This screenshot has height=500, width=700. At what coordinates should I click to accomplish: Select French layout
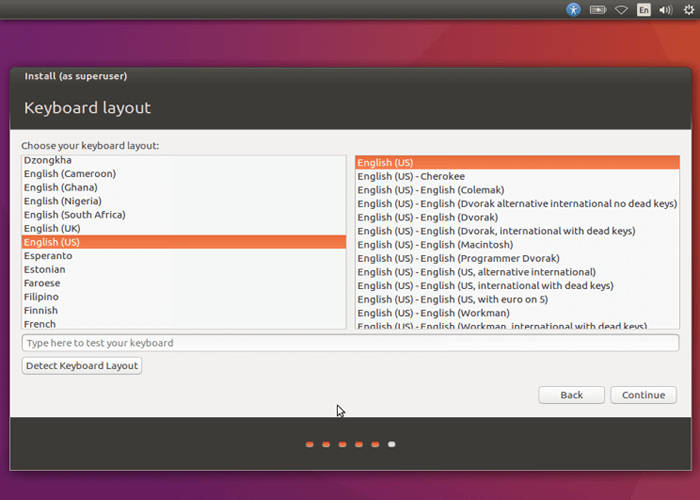[183, 324]
